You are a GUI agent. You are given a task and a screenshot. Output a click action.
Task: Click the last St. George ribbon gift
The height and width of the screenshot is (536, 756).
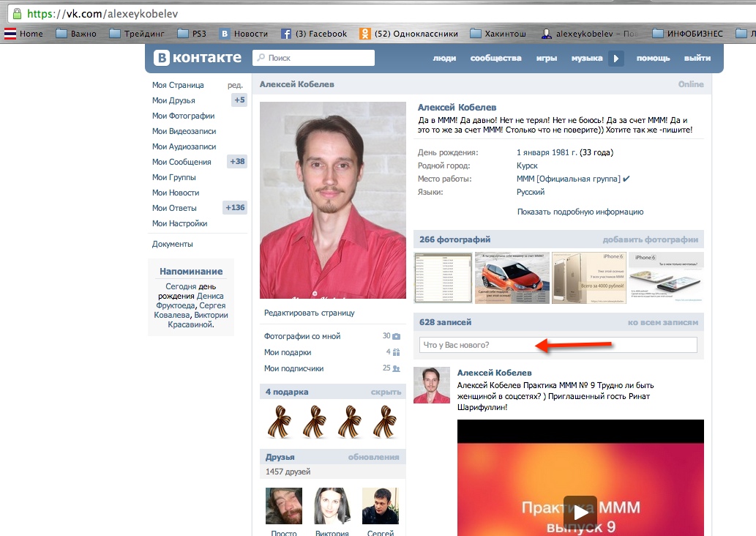tap(385, 422)
